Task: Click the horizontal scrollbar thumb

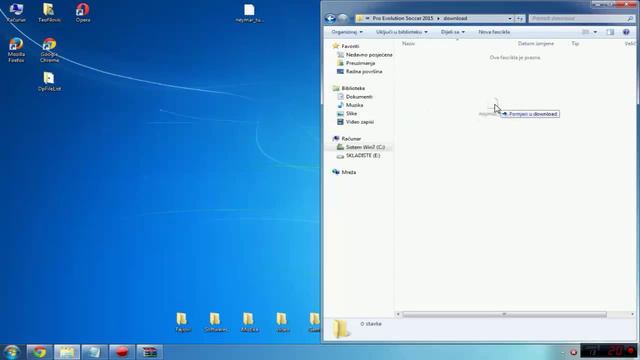Action: 504,314
